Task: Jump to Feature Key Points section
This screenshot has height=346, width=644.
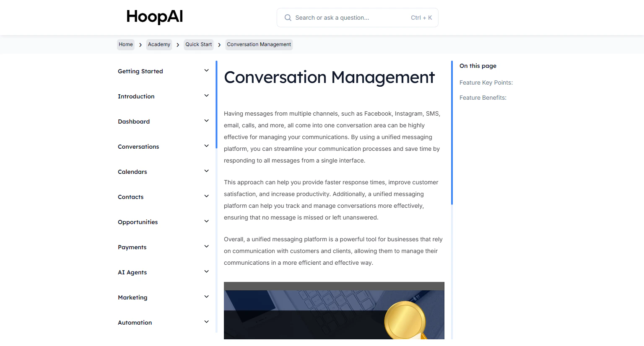Action: click(x=486, y=83)
